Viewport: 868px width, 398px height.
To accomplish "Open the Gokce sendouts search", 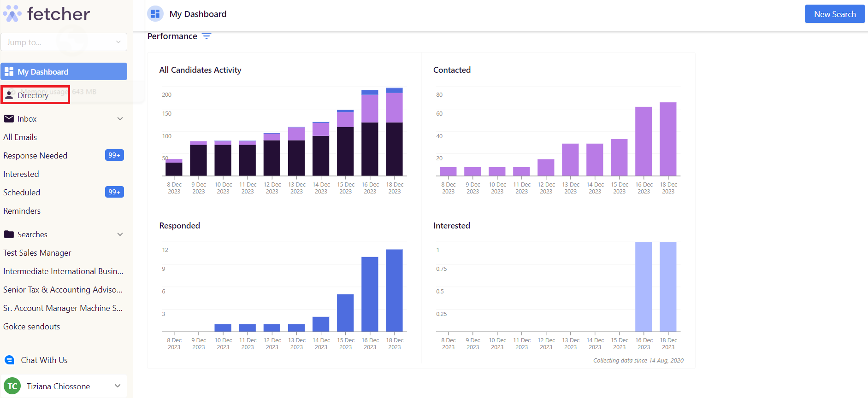I will (x=32, y=327).
